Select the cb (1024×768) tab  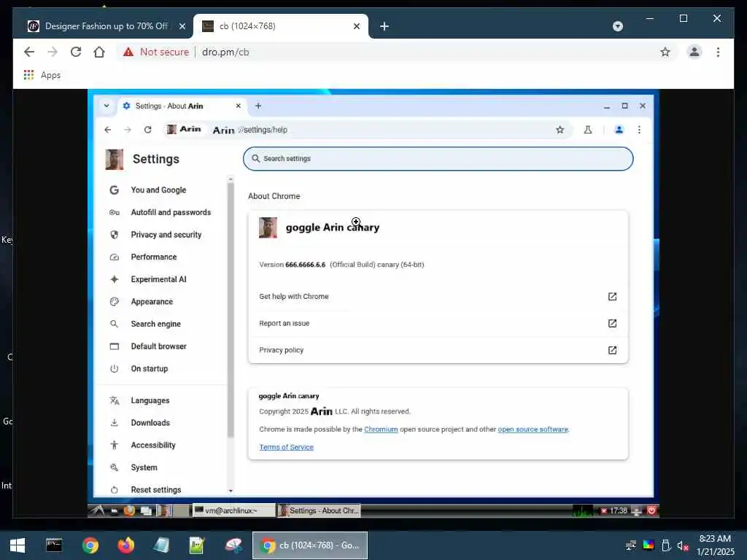[x=281, y=26]
